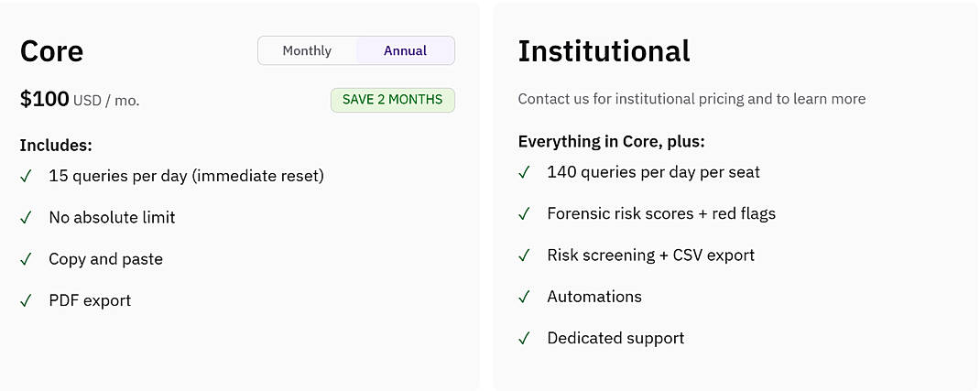Click checkmark beside Risk screening + CSV export

[524, 255]
